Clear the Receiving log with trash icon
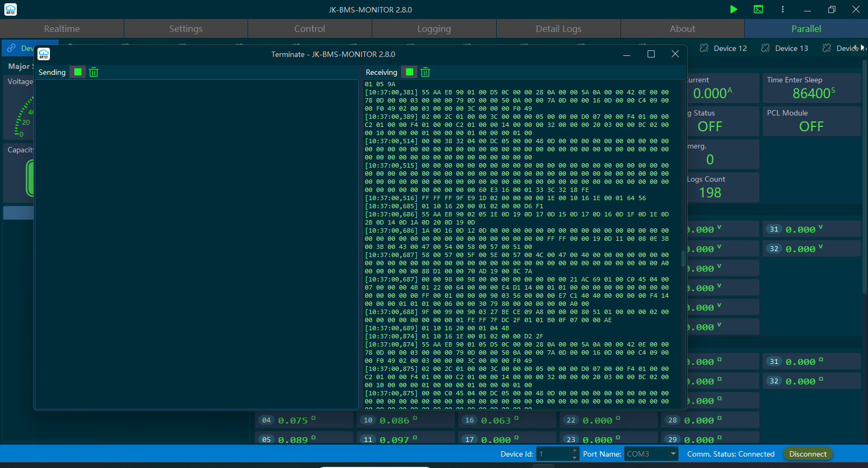The height and width of the screenshot is (468, 868). pos(425,72)
